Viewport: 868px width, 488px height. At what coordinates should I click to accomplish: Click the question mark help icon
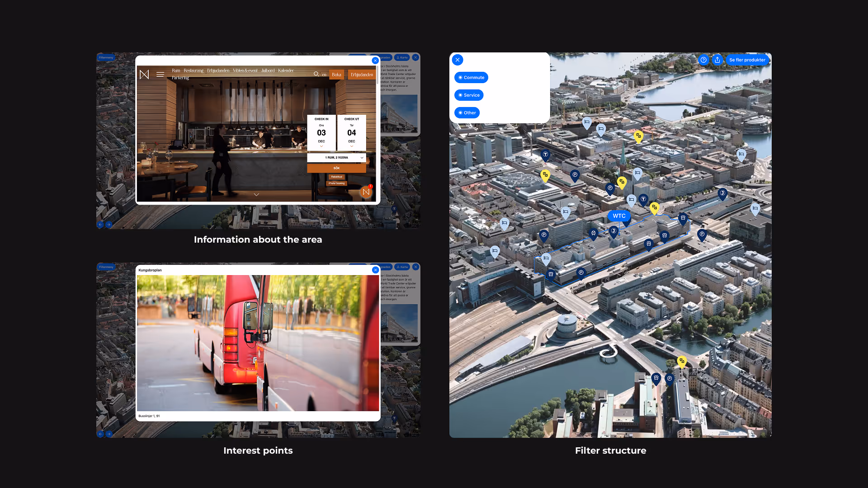click(x=703, y=60)
